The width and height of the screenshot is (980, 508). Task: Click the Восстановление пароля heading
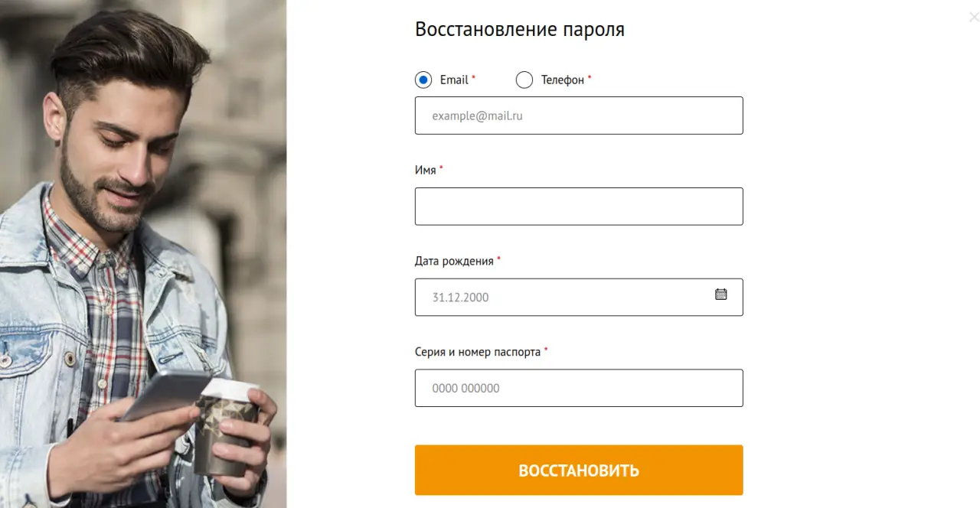pos(519,30)
